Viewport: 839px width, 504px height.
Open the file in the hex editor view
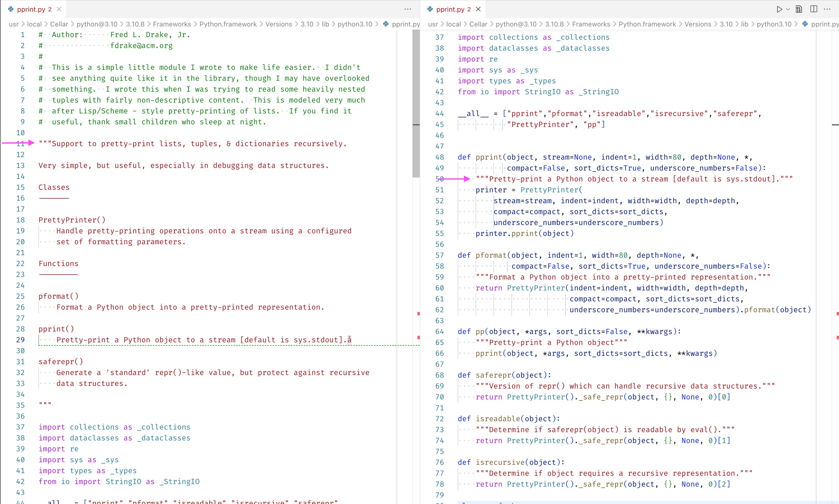click(799, 9)
